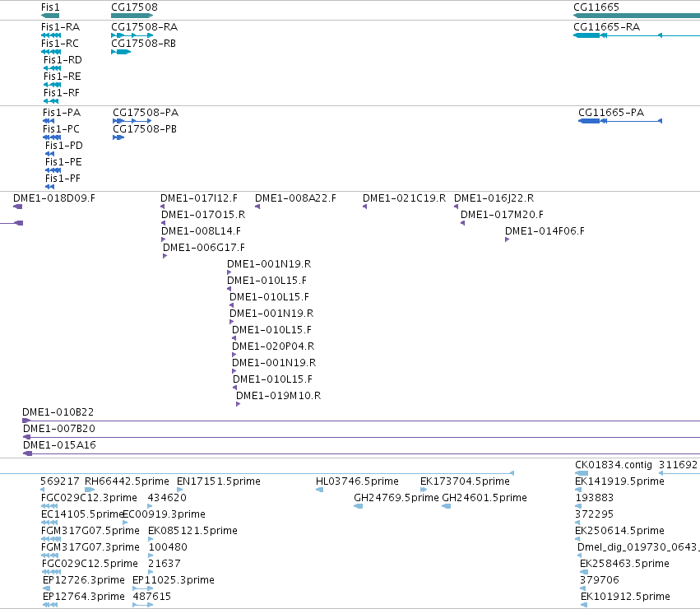Screen dimensions: 700x609
Task: Open the DME1-020P04.R feature label
Action: tap(273, 346)
